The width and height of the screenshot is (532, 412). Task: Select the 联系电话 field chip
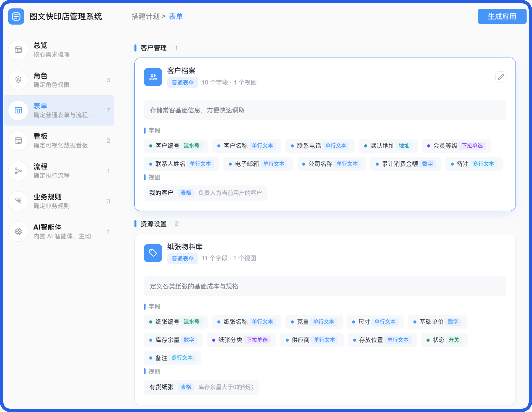[320, 146]
